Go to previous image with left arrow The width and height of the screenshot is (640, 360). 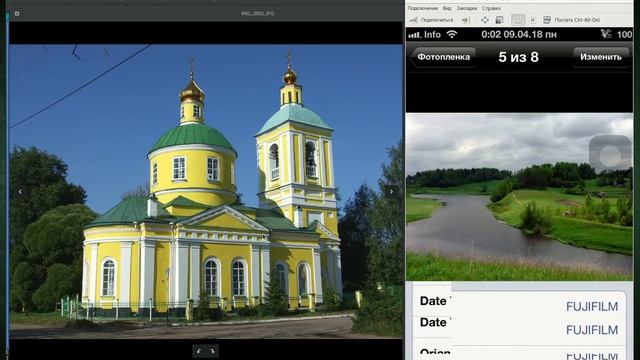click(20, 191)
